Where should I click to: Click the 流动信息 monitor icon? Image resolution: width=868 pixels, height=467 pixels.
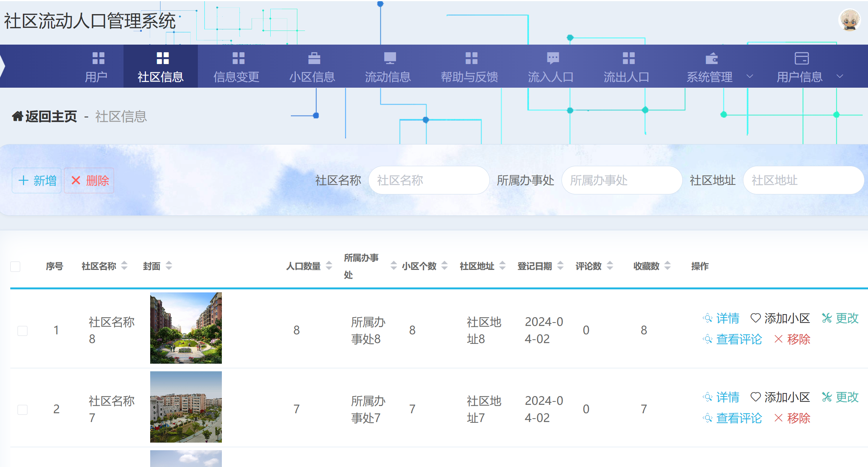390,58
